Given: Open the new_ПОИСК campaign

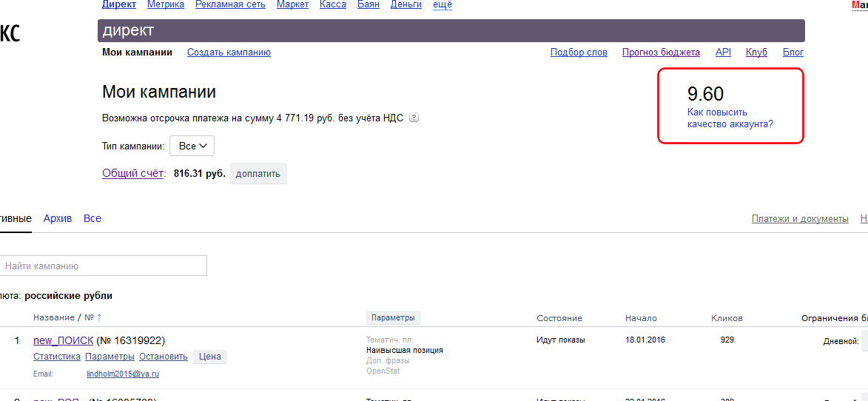Looking at the screenshot, I should click(63, 340).
